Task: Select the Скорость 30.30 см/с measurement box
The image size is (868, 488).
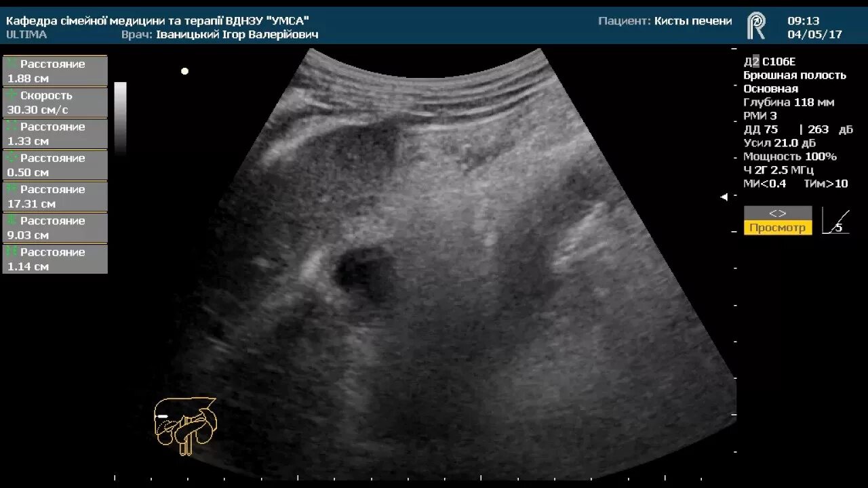Action: pyautogui.click(x=55, y=102)
